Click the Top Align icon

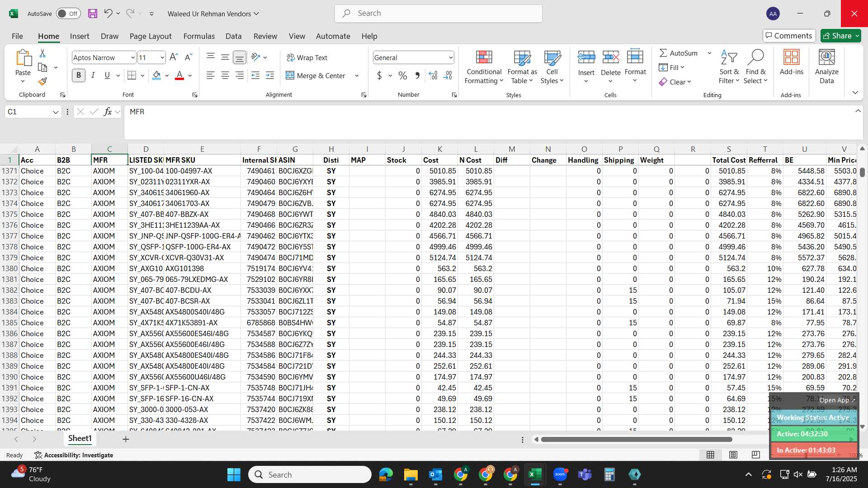pyautogui.click(x=211, y=57)
